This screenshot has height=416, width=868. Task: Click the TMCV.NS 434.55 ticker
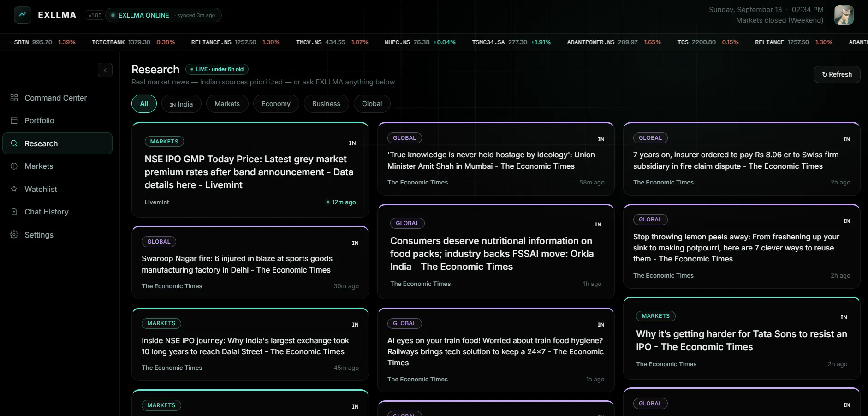click(332, 42)
